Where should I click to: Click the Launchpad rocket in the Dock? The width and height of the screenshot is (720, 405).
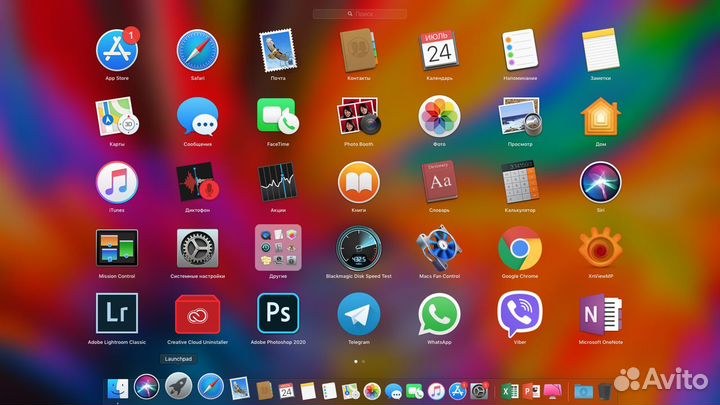coord(179,386)
